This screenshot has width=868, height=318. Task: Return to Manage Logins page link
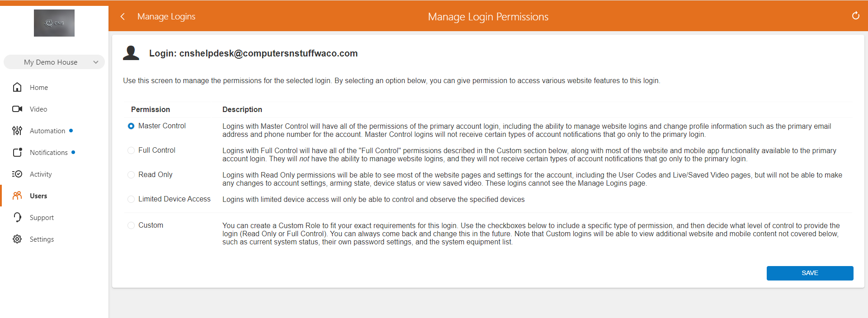pyautogui.click(x=166, y=17)
